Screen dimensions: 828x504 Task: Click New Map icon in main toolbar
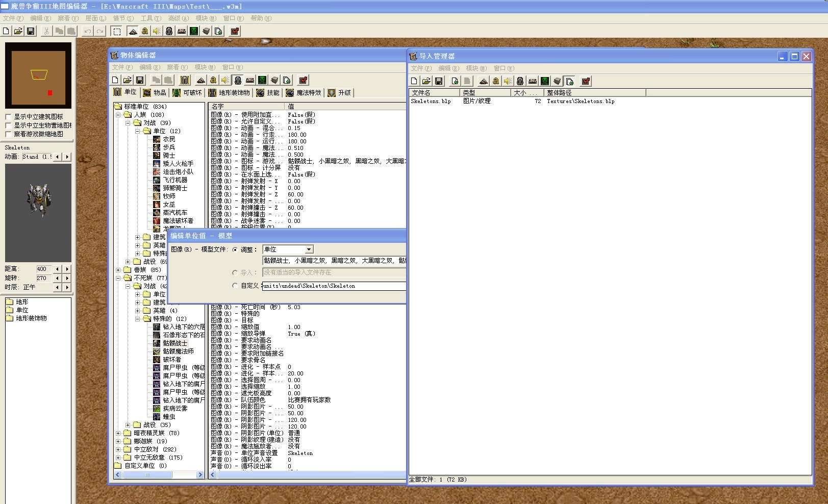[x=6, y=31]
